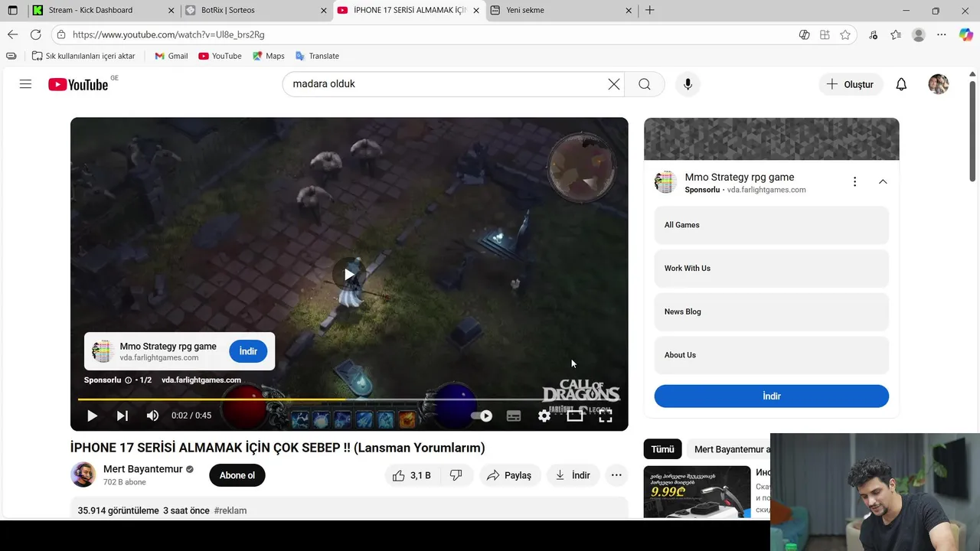Open the Translate bookmark
Screen dimensions: 980x551
pos(317,56)
